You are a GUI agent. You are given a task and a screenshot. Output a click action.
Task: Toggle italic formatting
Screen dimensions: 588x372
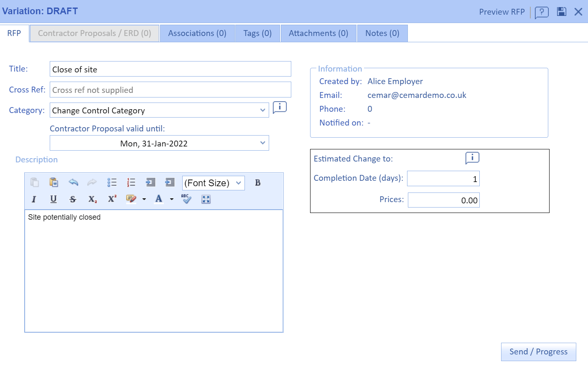click(x=34, y=199)
